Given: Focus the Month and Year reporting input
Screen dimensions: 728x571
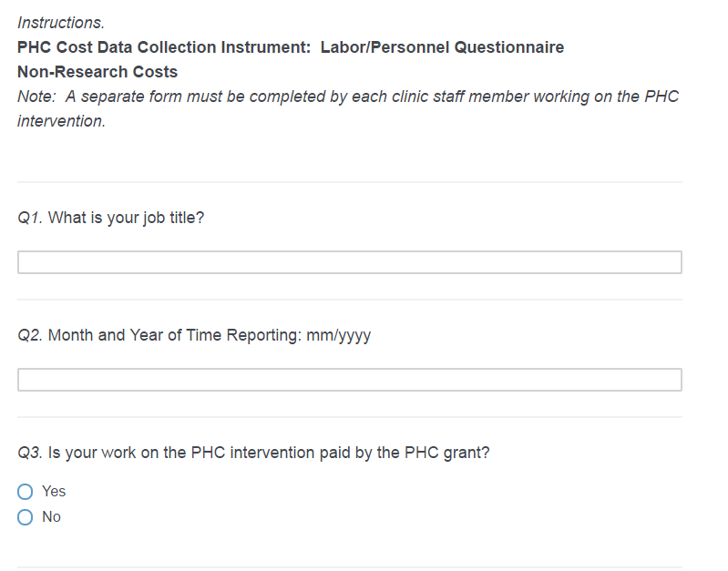Looking at the screenshot, I should click(349, 380).
